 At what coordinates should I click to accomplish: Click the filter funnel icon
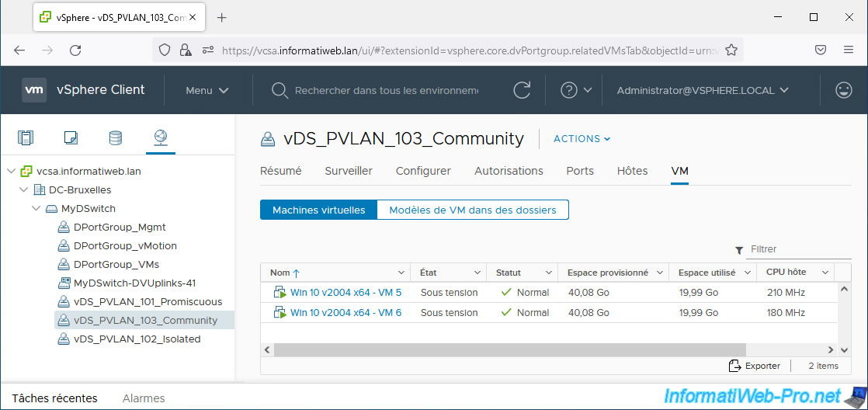[738, 251]
